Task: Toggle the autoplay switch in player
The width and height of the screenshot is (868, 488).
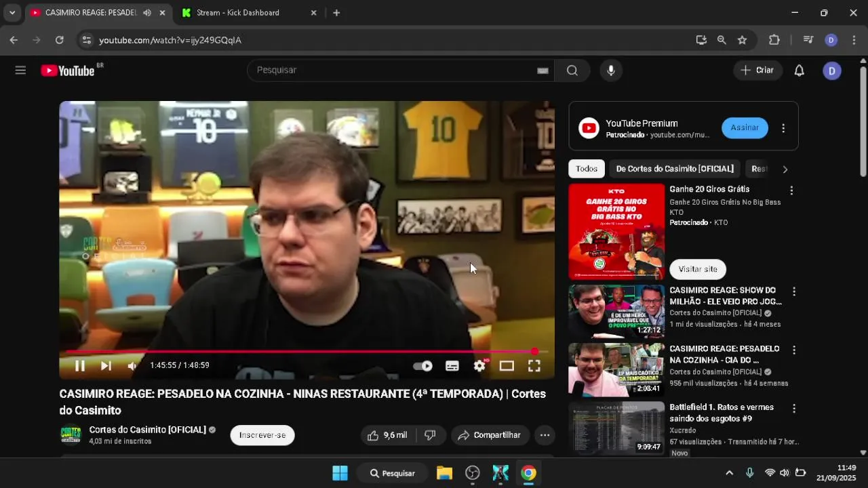Action: click(423, 366)
